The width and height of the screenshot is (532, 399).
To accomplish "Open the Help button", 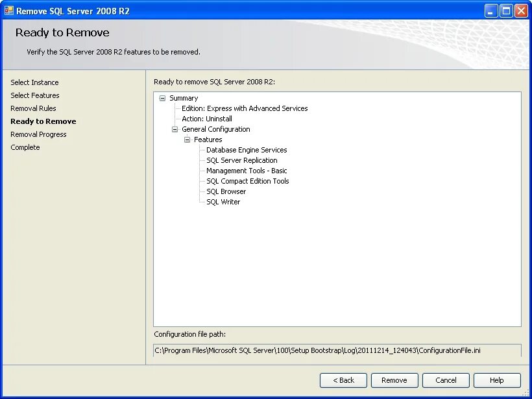I will (x=497, y=380).
